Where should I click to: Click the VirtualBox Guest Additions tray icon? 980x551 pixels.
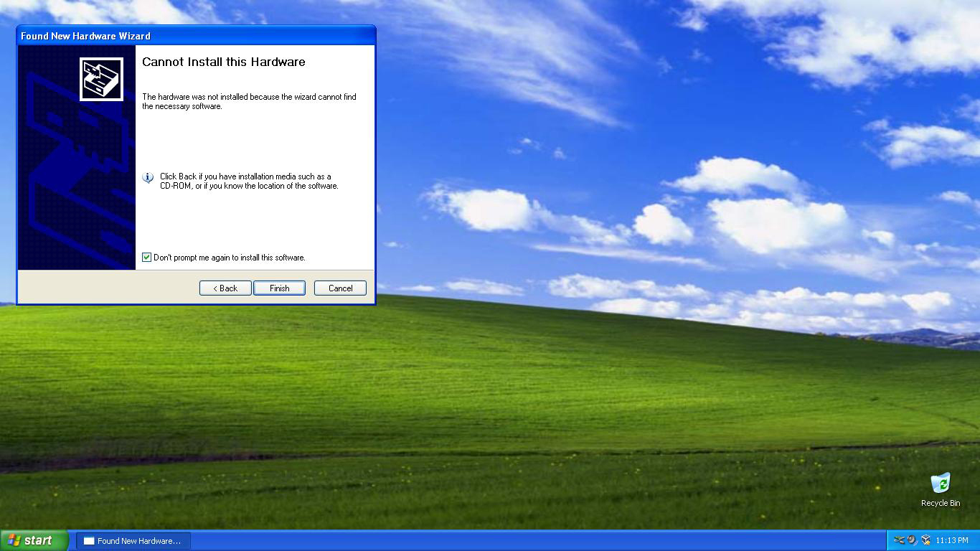pos(925,540)
